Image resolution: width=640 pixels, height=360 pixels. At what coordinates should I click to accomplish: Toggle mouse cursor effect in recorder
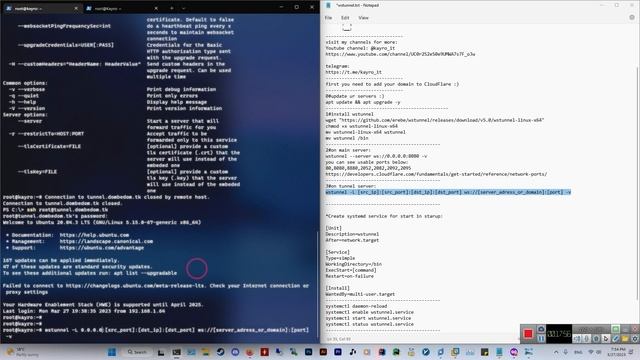[x=606, y=339]
